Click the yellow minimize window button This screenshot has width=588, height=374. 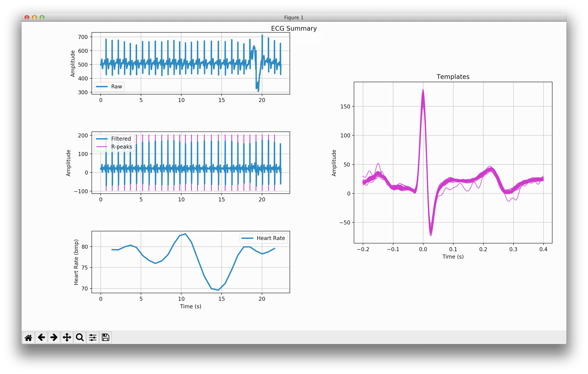(34, 17)
